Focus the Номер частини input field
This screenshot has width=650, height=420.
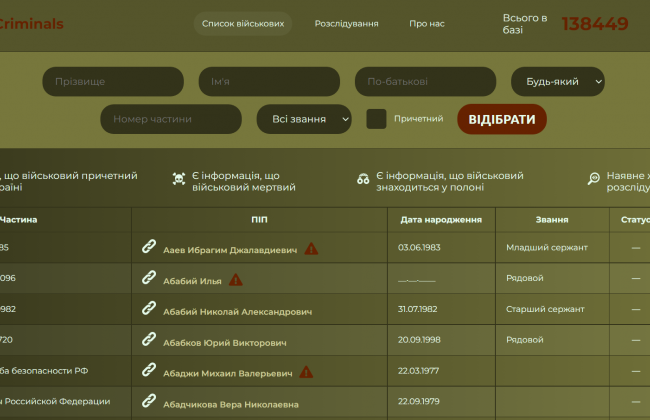click(x=170, y=119)
